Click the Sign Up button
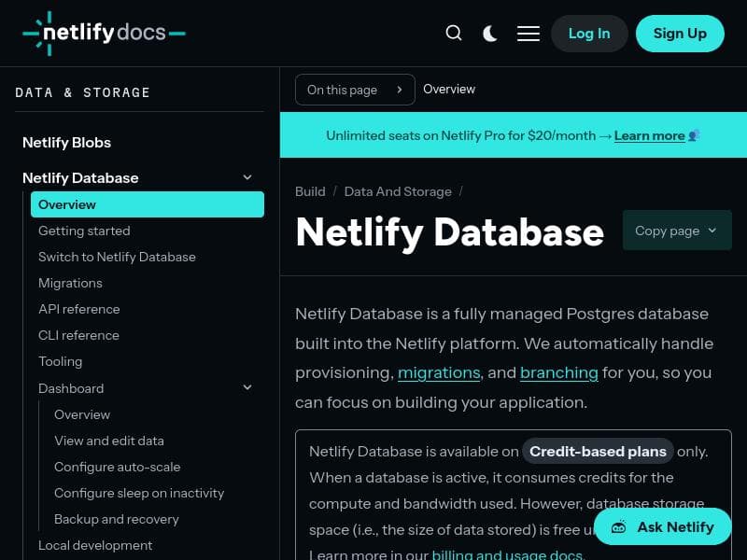747x560 pixels. [680, 33]
